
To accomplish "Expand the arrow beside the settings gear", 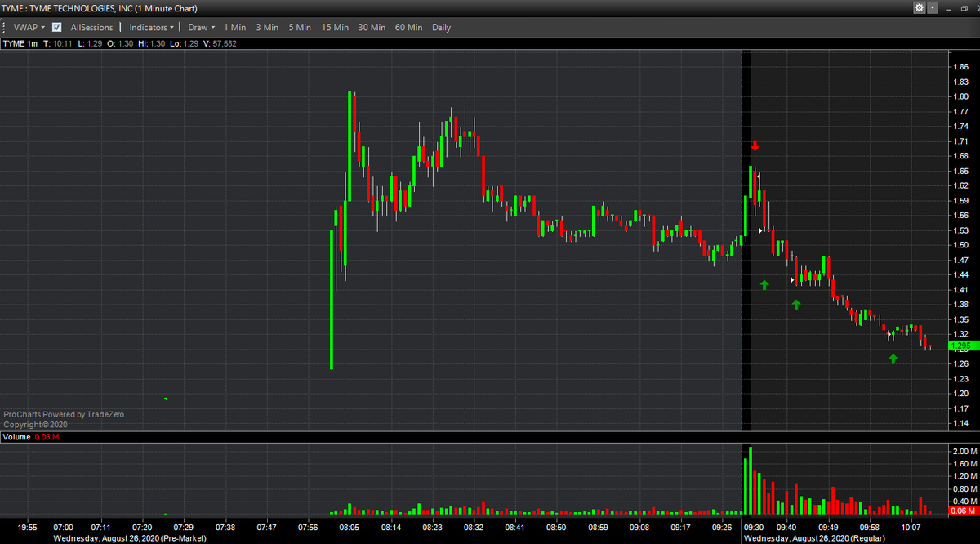I will (x=931, y=7).
